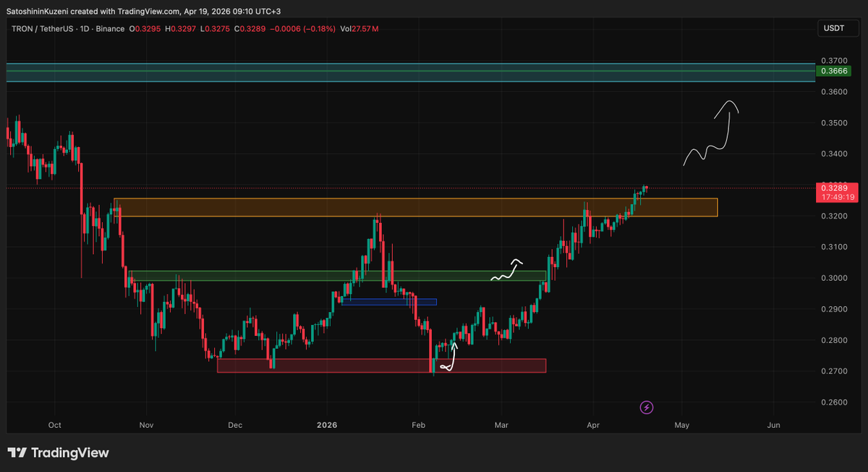868x472 pixels.
Task: Click the purple lightning bolt event icon
Action: point(647,408)
